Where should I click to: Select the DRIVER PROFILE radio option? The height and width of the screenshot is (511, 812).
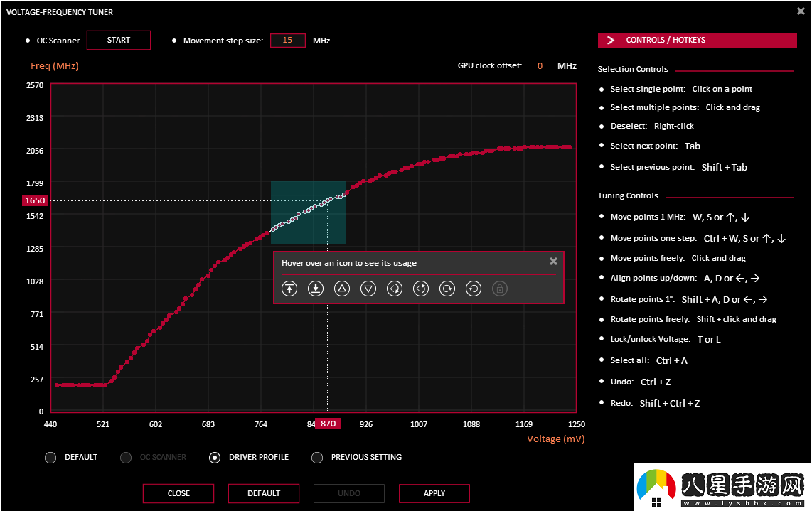pos(215,458)
